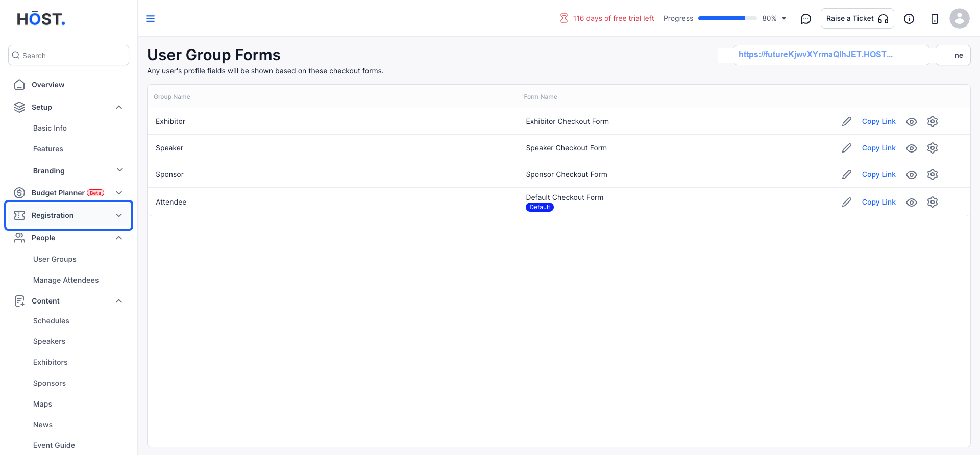Click pencil icon for Attendee row
The height and width of the screenshot is (455, 980).
click(x=847, y=202)
